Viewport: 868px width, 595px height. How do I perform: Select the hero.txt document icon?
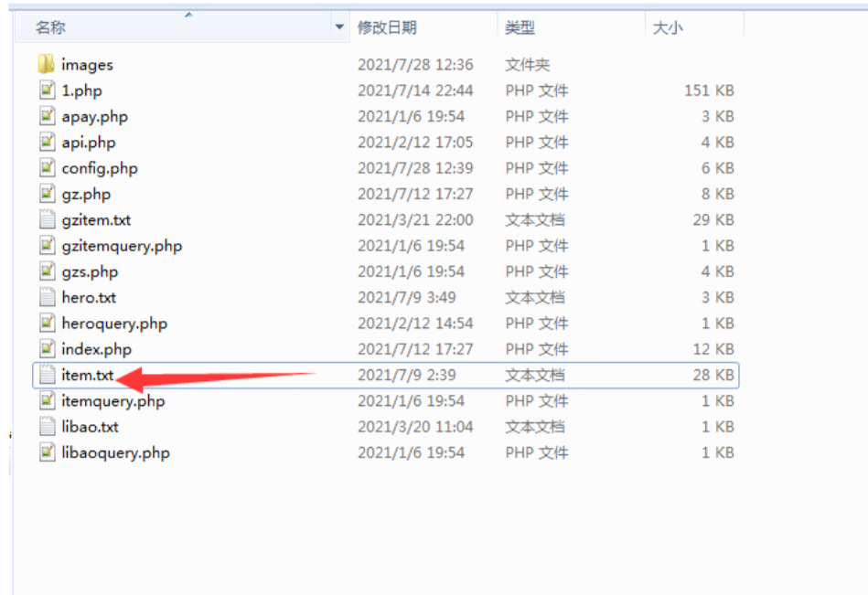47,297
